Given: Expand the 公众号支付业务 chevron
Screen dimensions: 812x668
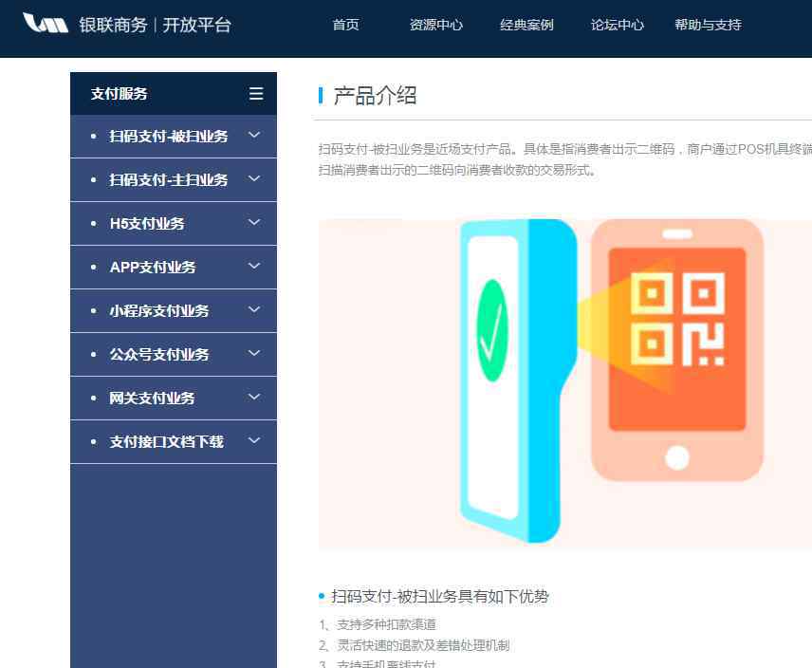Looking at the screenshot, I should point(254,353).
